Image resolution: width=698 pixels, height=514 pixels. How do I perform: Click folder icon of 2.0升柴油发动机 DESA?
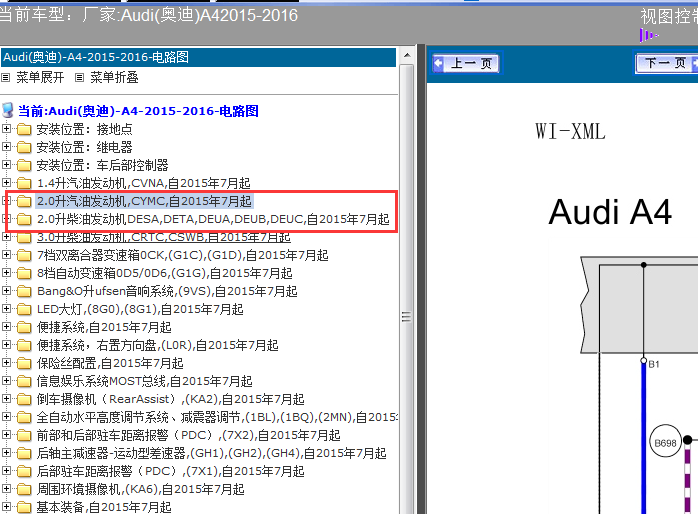coord(24,219)
